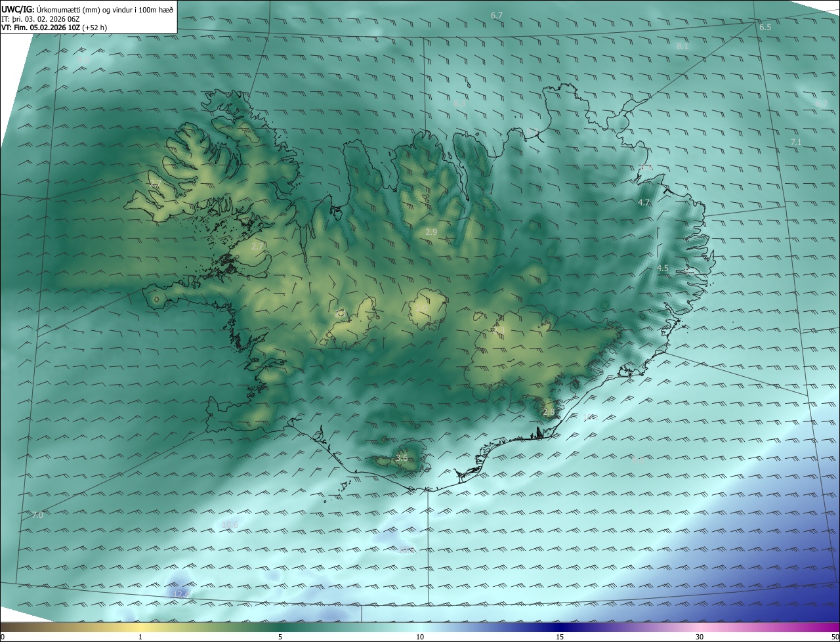Screen dimensions: 840x642
Task: Click the 'VT: Fim. 05.02.2026 10Z (+52 h)' line
Action: tap(54, 28)
